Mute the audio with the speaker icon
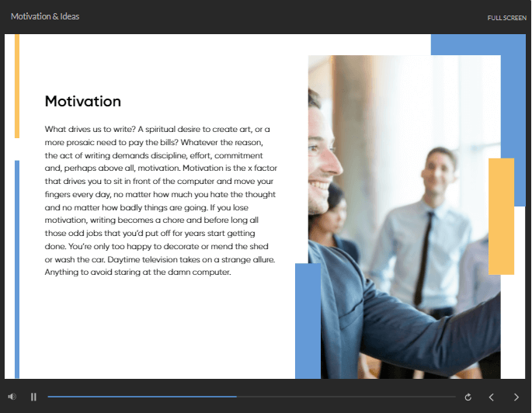 12,397
